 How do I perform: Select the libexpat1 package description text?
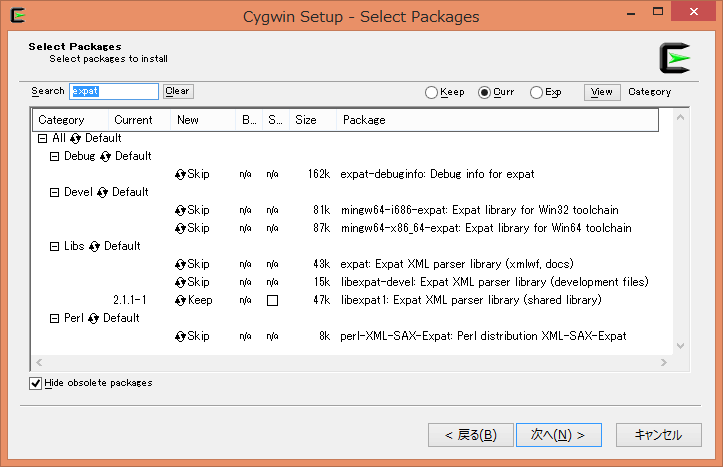[x=471, y=300]
